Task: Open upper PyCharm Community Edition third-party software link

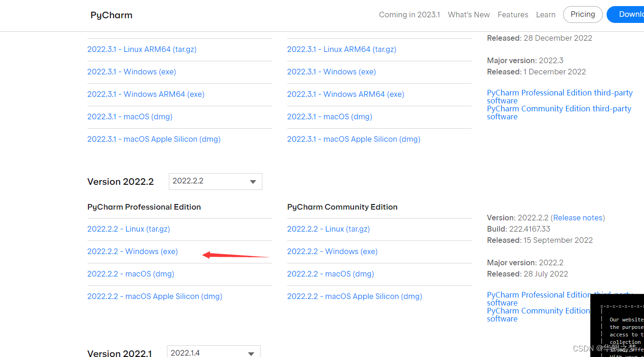Action: pyautogui.click(x=559, y=112)
